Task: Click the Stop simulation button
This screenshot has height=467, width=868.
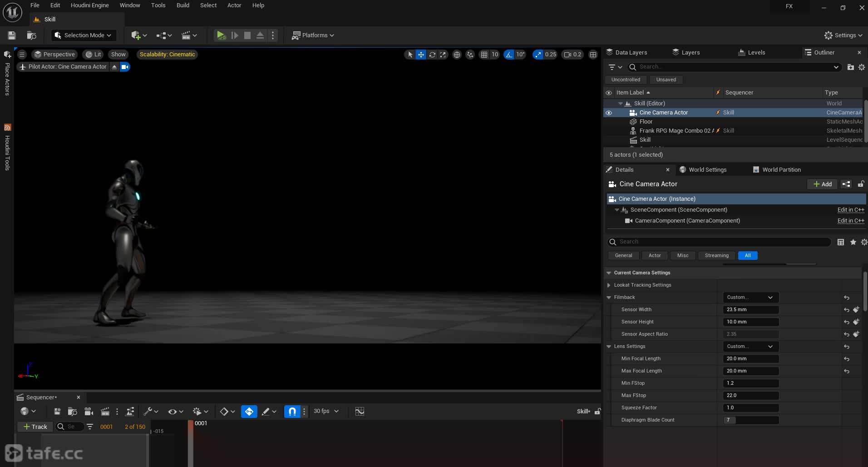Action: click(x=247, y=35)
